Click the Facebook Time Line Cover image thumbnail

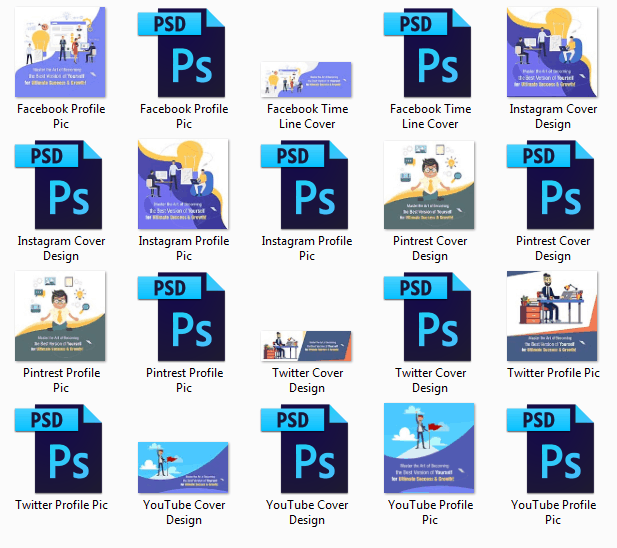(x=307, y=79)
